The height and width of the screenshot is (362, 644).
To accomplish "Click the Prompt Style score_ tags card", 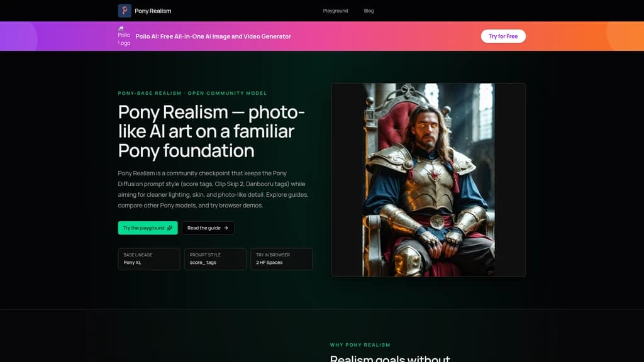I will tap(215, 258).
